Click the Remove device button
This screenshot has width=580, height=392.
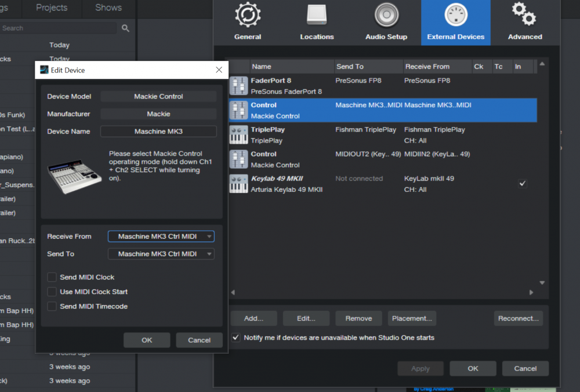(358, 318)
